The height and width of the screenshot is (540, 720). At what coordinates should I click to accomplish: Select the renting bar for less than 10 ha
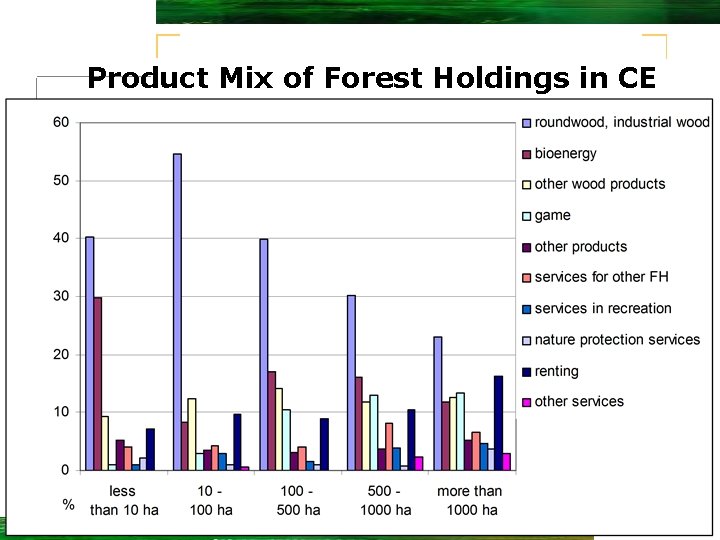[x=151, y=450]
